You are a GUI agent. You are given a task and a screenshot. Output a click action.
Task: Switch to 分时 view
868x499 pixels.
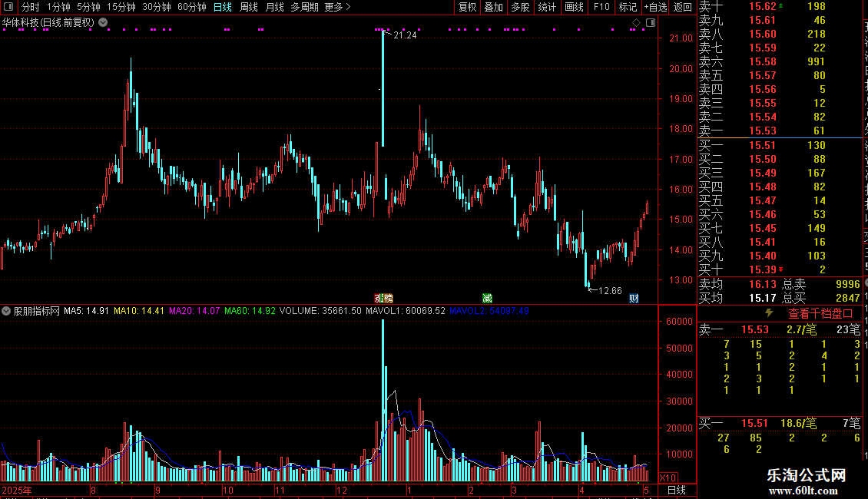[31, 7]
